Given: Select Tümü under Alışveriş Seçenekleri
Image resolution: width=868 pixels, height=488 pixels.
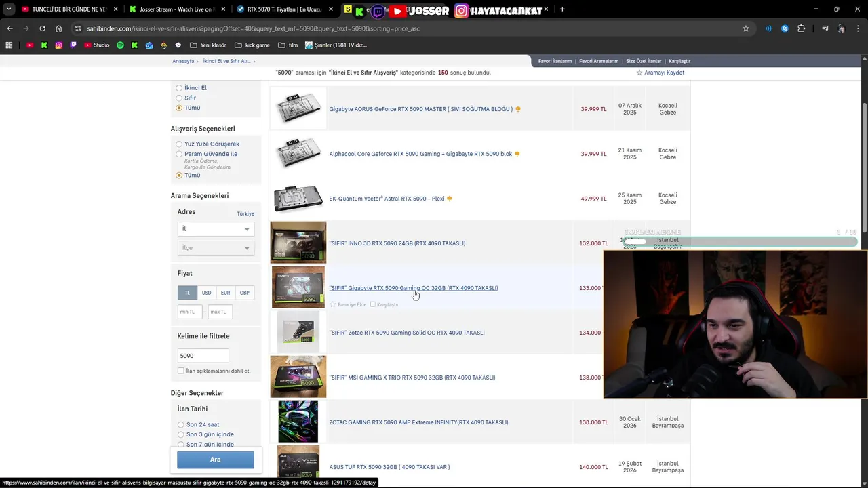Looking at the screenshot, I should point(179,175).
